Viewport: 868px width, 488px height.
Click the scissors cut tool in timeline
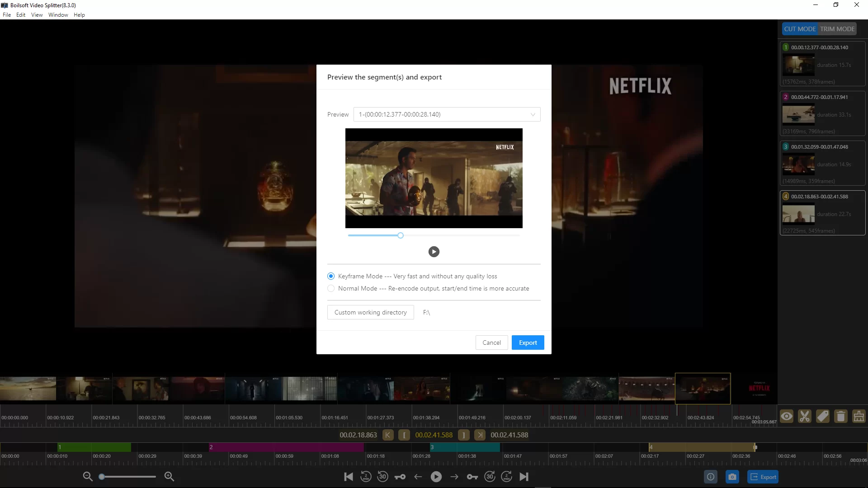pos(804,416)
